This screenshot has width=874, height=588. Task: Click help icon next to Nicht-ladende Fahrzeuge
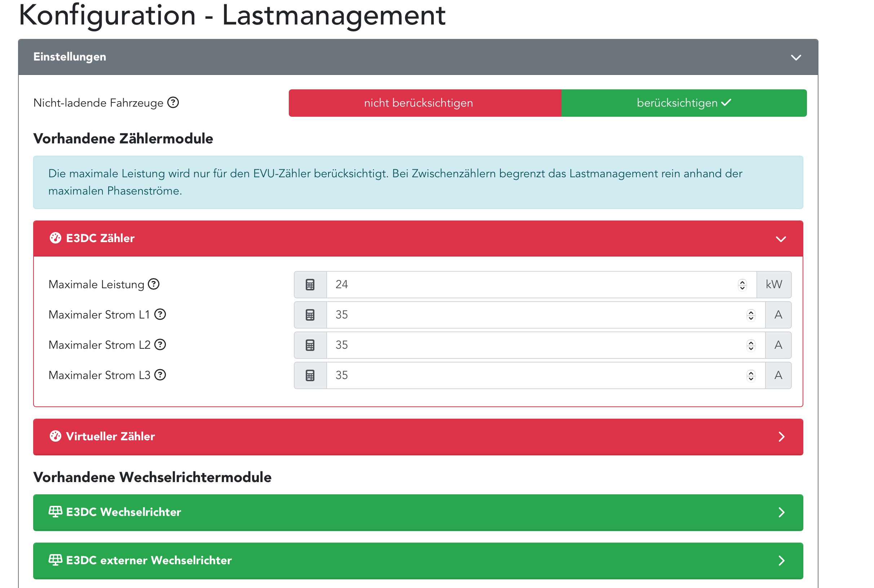(x=173, y=102)
